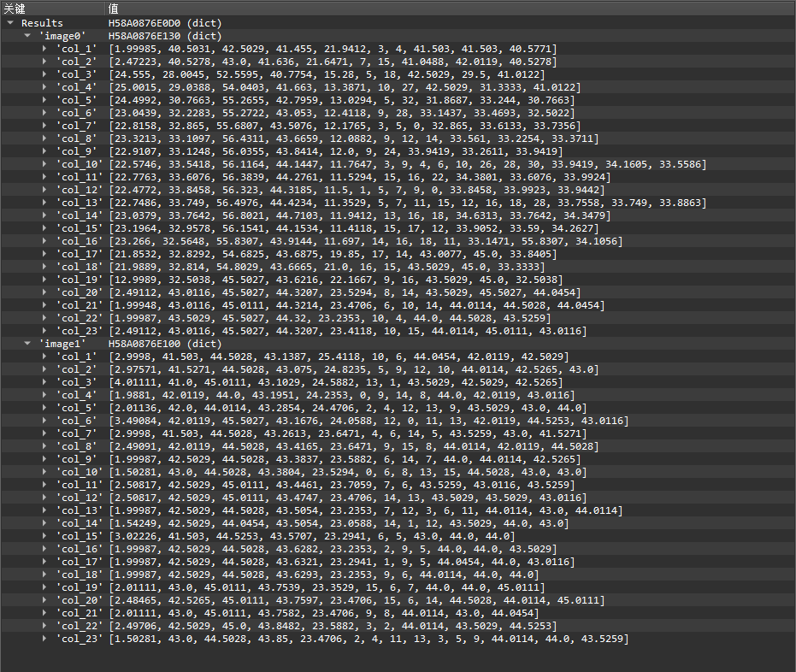Screen dimensions: 796x672
Task: Select 'col_17' label under image1
Action: (x=80, y=562)
